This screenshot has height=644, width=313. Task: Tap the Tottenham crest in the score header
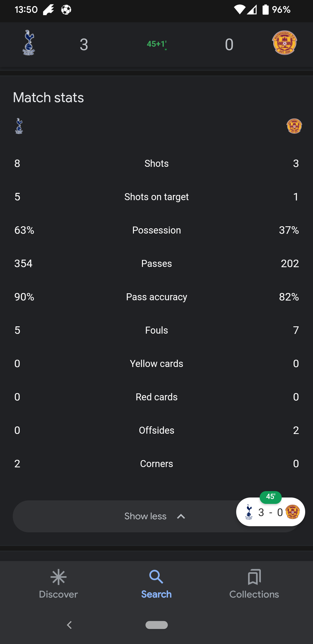point(29,43)
